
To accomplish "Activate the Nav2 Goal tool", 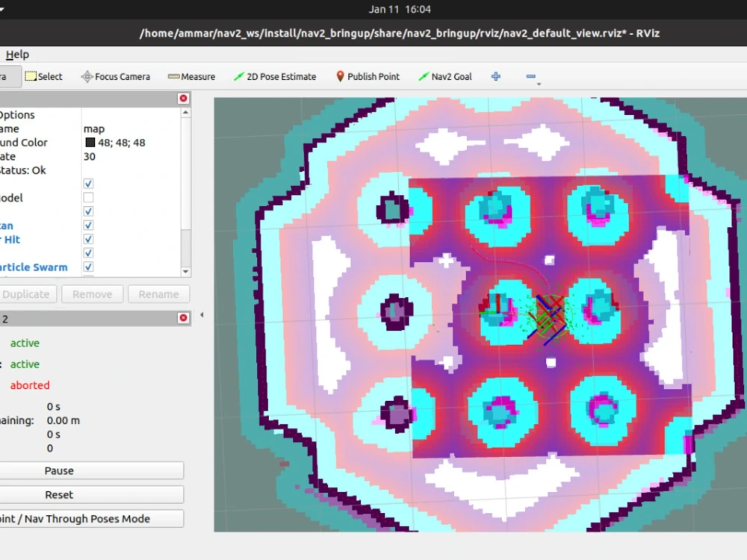I will click(x=445, y=76).
